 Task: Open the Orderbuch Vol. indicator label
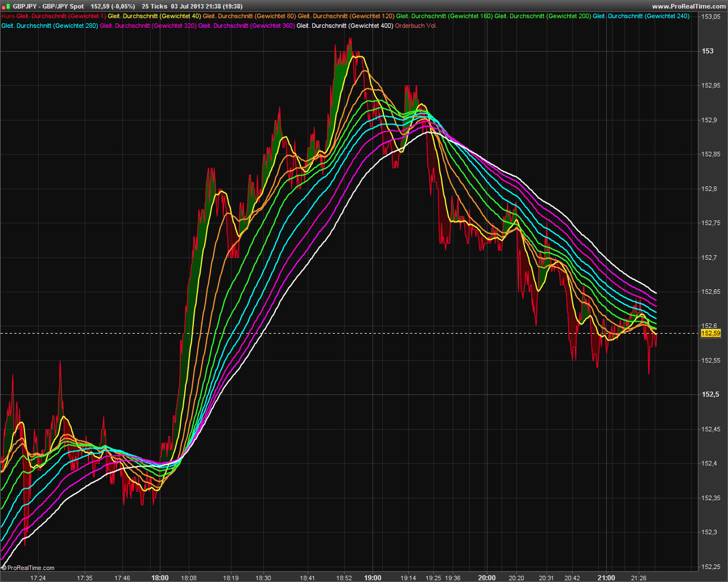pos(416,26)
